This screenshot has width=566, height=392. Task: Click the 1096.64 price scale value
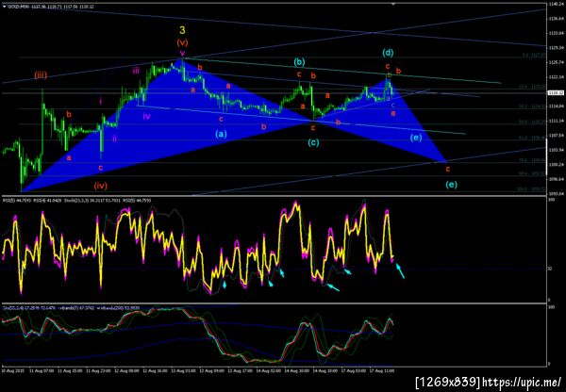point(556,179)
